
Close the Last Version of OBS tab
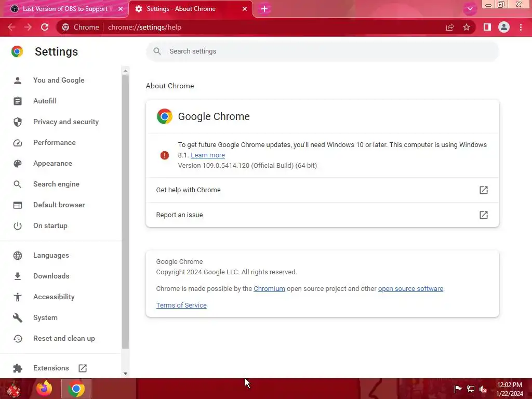coord(121,9)
